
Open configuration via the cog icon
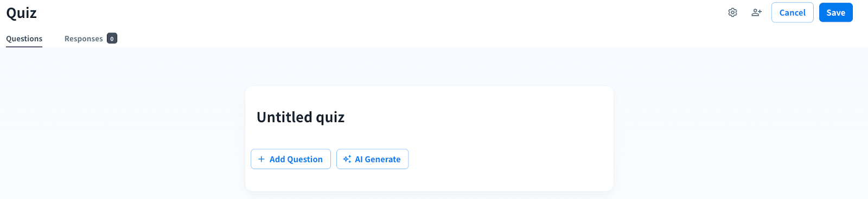click(732, 12)
